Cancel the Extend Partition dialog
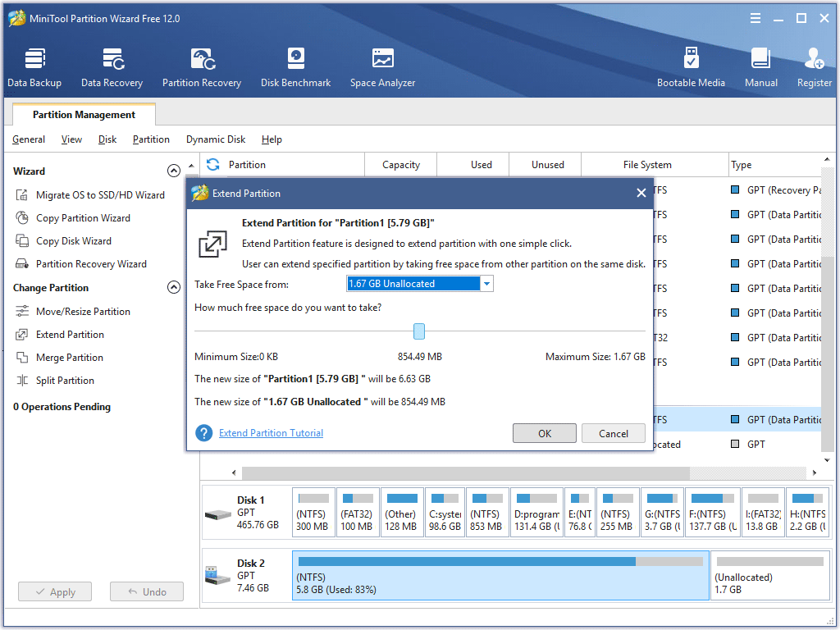Image resolution: width=840 pixels, height=630 pixels. point(614,433)
